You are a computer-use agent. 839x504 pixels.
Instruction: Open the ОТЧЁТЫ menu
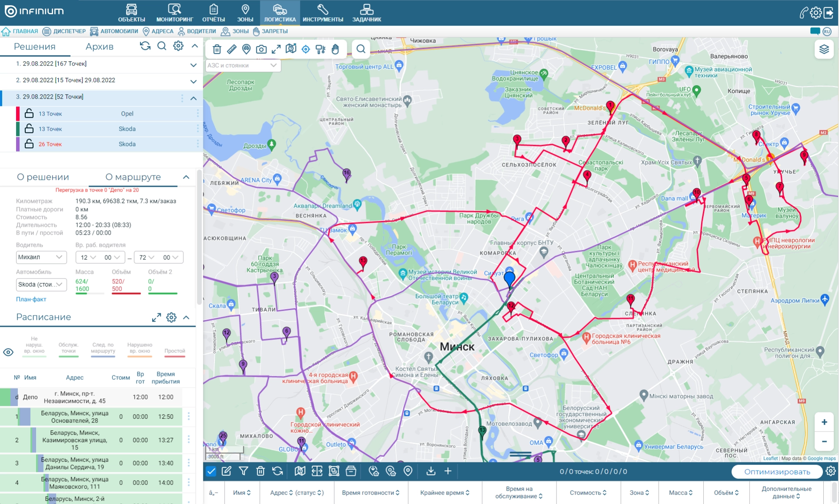pos(213,13)
